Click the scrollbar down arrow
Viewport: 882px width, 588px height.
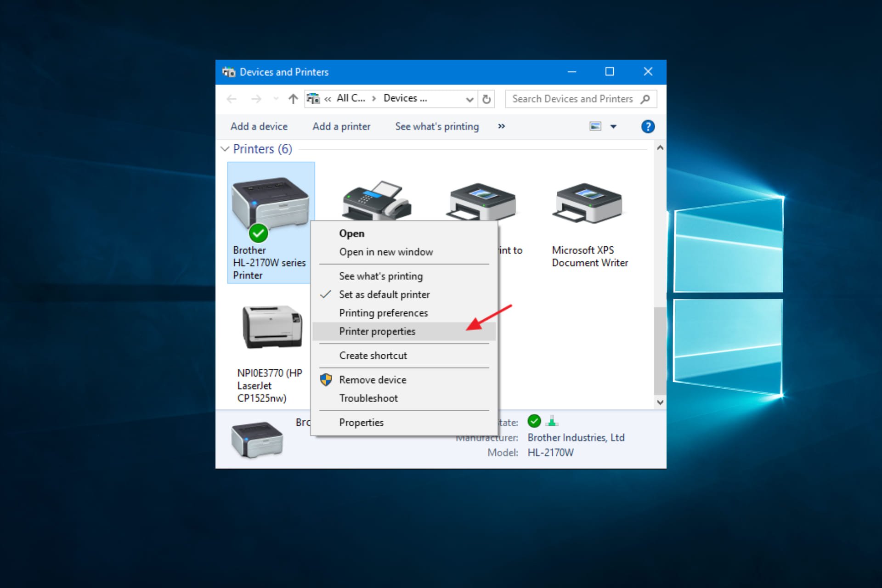tap(660, 402)
